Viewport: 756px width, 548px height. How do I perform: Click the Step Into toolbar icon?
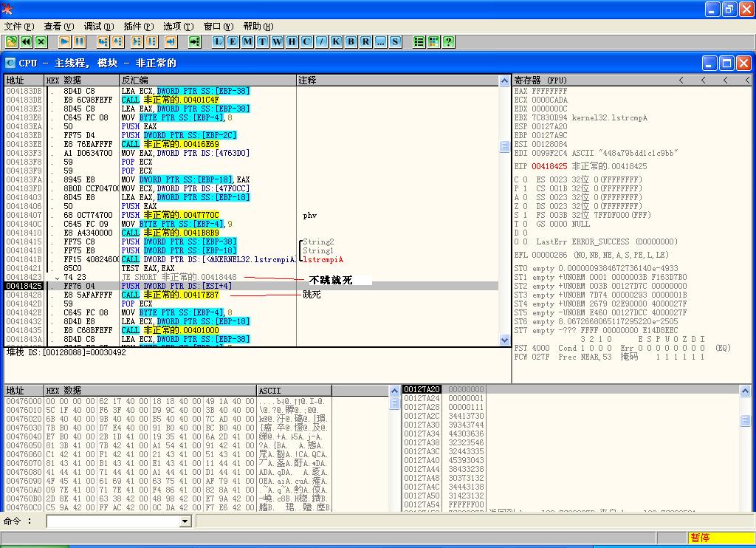103,42
